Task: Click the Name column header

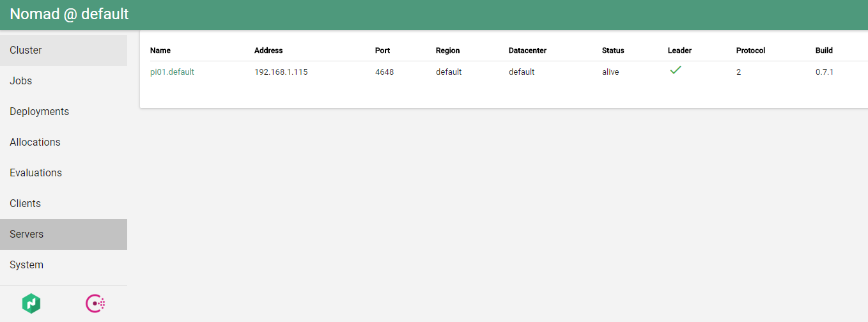Action: [x=160, y=50]
